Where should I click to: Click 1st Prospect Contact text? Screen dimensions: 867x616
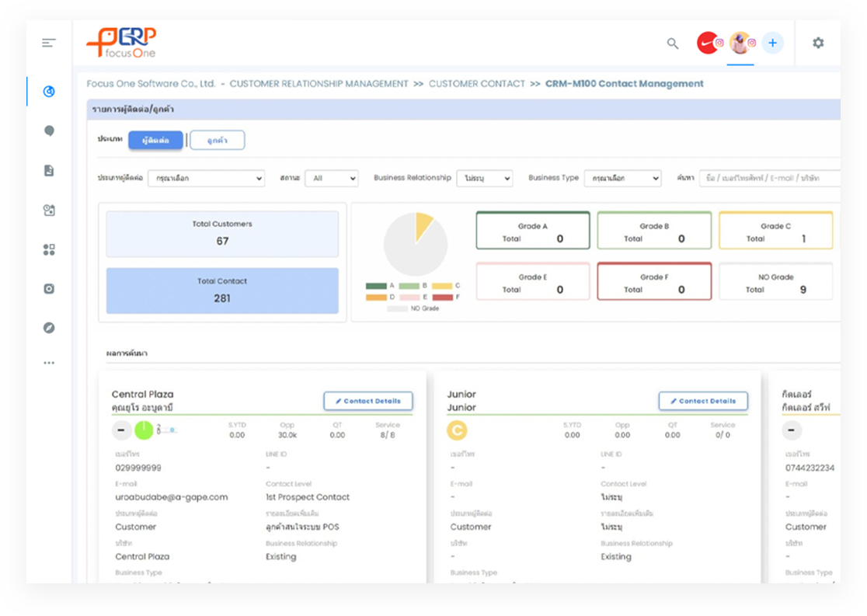[308, 497]
